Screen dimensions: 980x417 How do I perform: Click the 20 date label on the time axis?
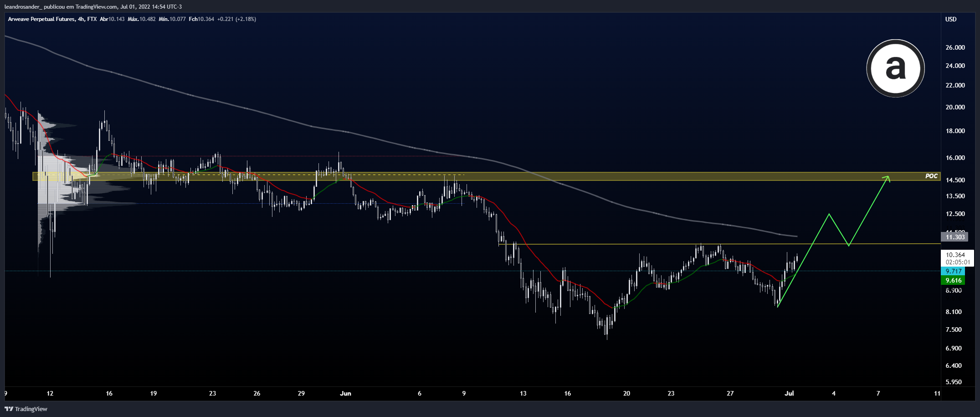[627, 393]
